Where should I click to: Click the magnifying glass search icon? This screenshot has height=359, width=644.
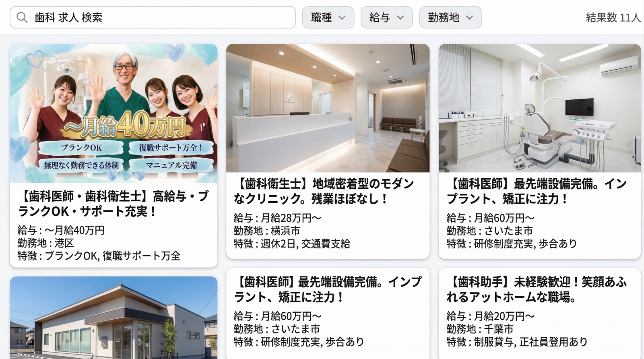pos(22,18)
